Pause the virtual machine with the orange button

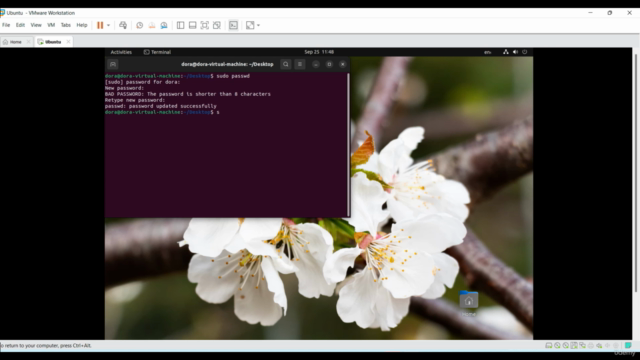pos(100,25)
